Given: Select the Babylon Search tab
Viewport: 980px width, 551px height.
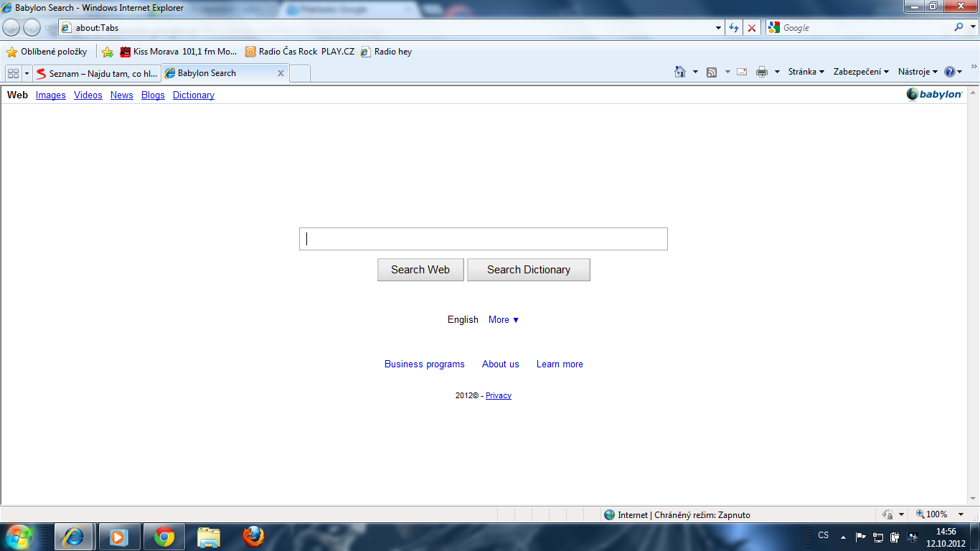Looking at the screenshot, I should 218,73.
